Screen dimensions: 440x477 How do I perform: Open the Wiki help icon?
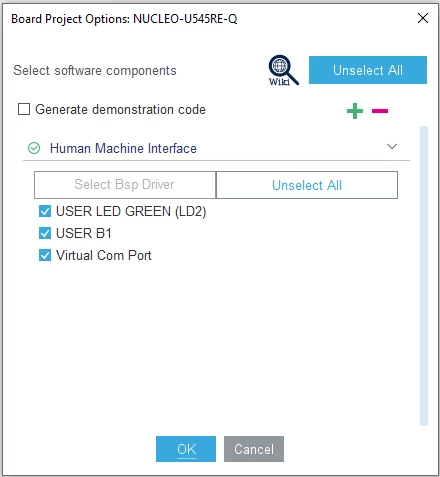coord(283,70)
